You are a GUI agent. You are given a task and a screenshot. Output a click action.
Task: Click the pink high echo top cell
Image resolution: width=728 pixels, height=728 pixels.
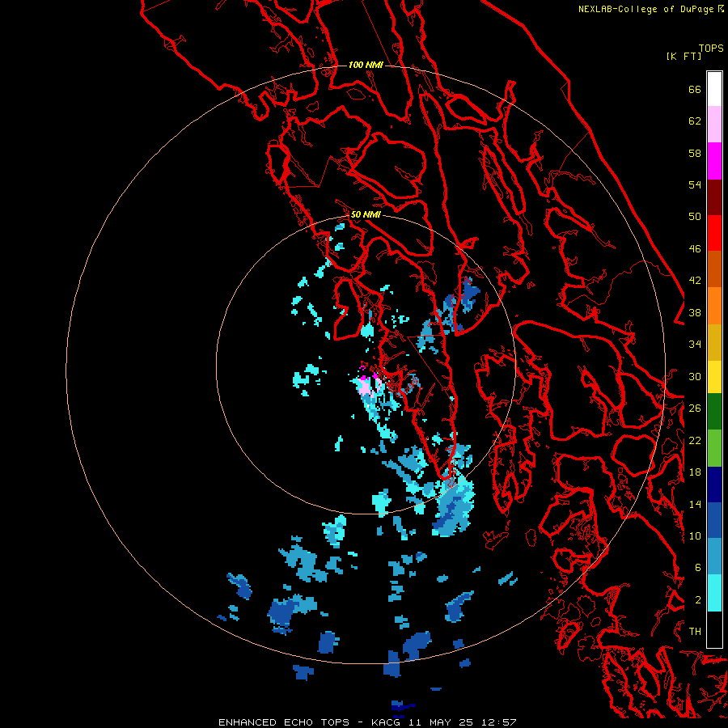click(366, 387)
